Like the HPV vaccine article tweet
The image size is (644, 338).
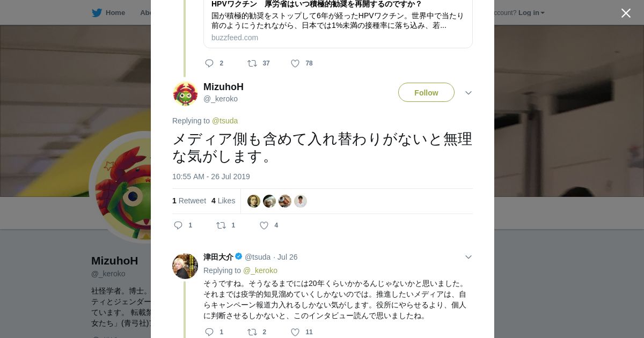295,63
